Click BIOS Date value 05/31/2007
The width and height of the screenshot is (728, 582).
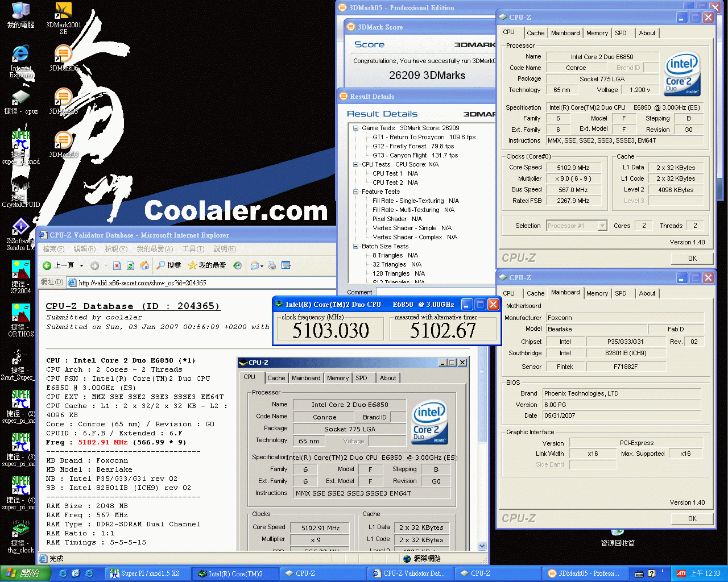click(x=623, y=415)
